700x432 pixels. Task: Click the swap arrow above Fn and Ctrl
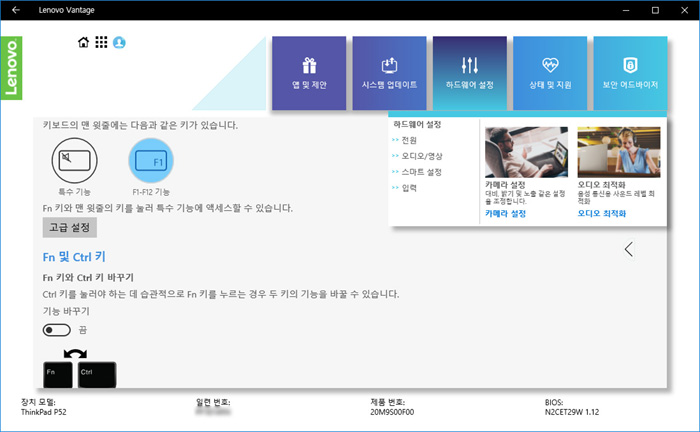point(75,354)
